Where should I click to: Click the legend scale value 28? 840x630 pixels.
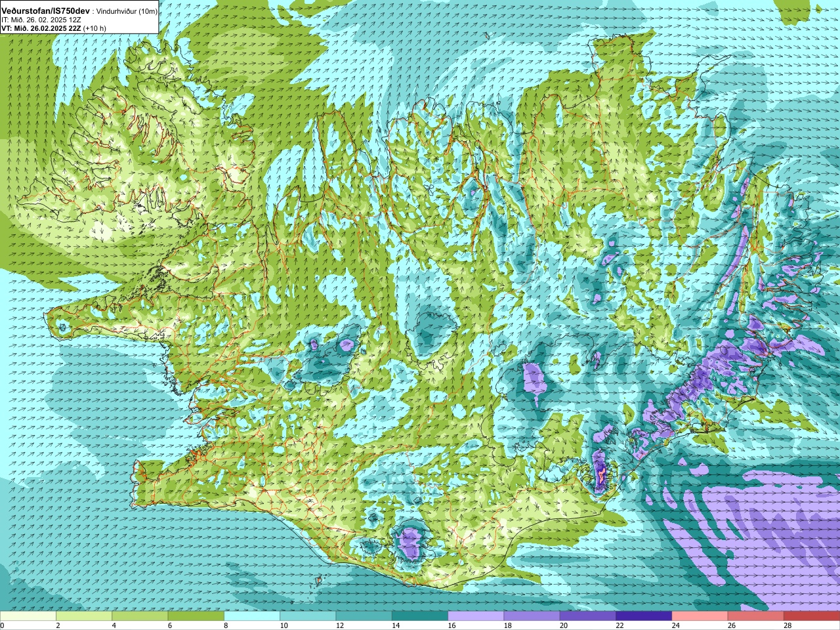pos(788,625)
